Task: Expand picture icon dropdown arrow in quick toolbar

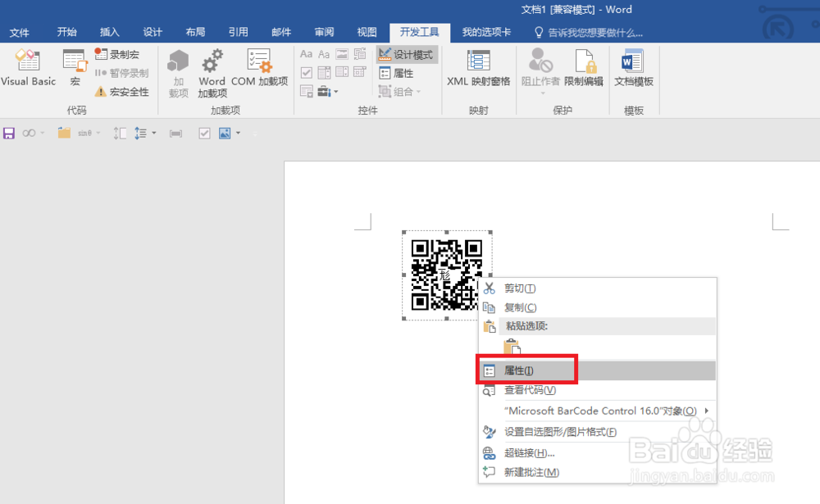Action: [238, 134]
